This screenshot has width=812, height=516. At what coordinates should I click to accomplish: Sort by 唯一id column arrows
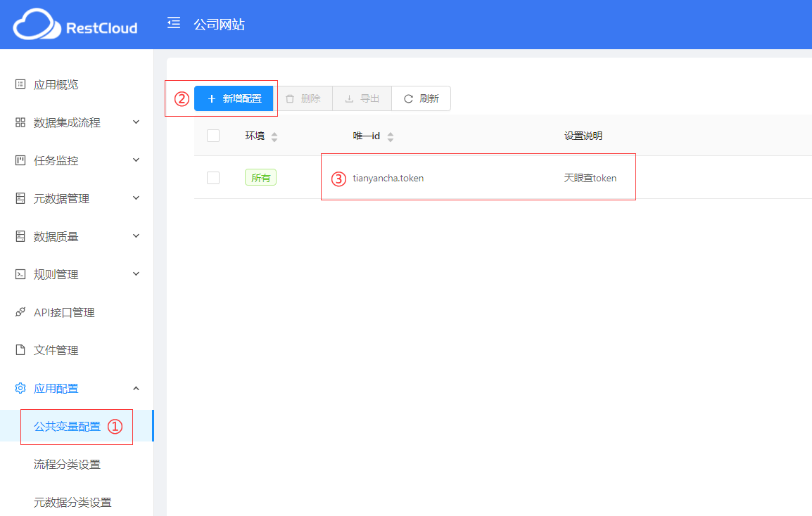pos(391,136)
